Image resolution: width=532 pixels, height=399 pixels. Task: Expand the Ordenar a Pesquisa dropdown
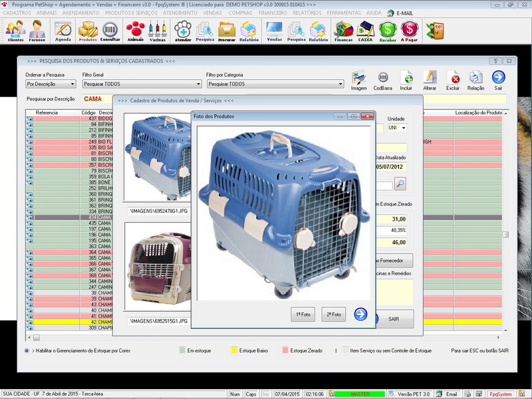click(x=72, y=84)
